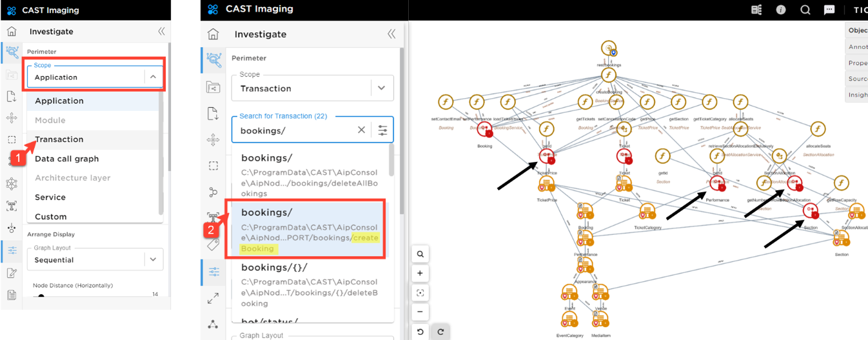Select EventCategory table node
Image resolution: width=868 pixels, height=340 pixels.
coord(569,320)
